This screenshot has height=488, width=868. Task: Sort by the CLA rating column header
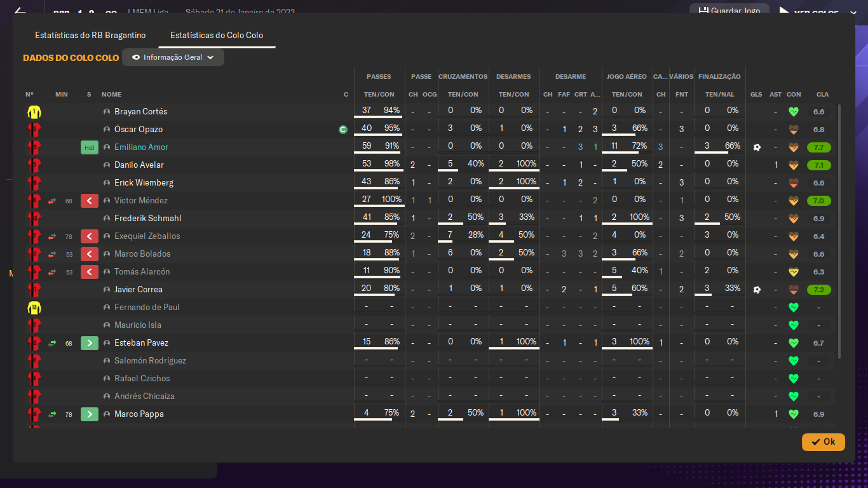[822, 95]
